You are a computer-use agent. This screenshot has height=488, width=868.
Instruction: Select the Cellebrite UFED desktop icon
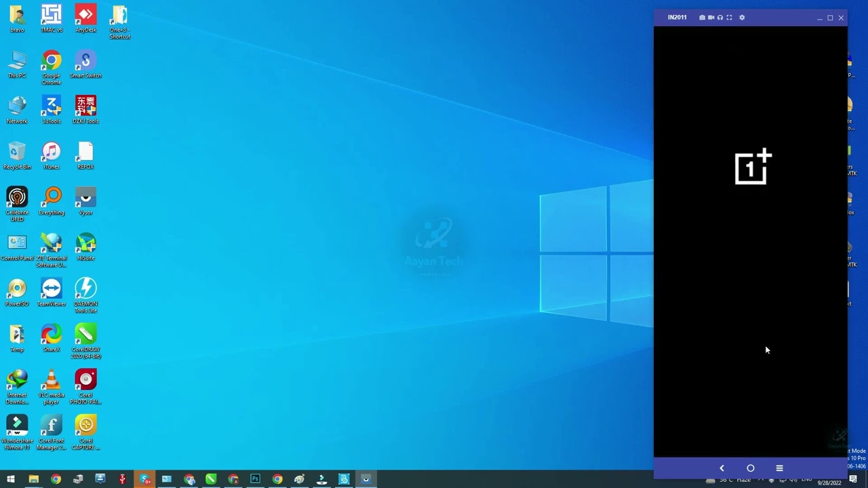pos(17,205)
